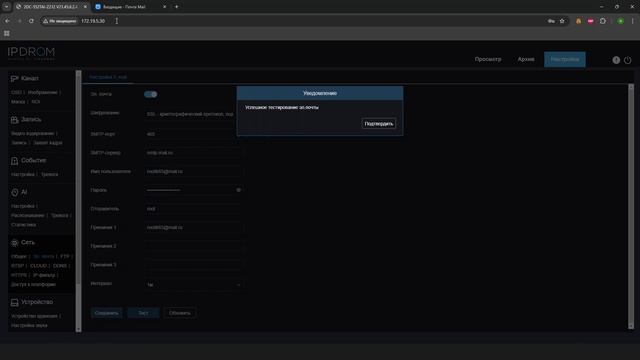Open Маска under Канал
Viewport: 640px width, 360px height.
coord(18,102)
